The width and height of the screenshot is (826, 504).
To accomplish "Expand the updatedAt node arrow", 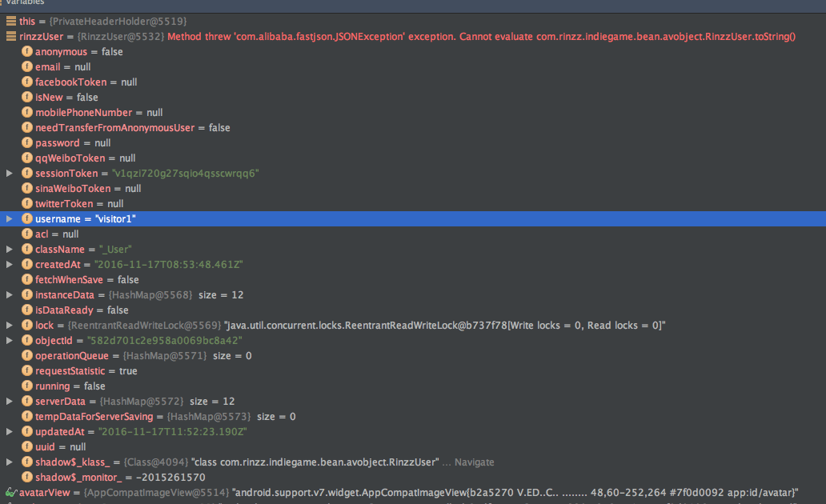I will (10, 432).
